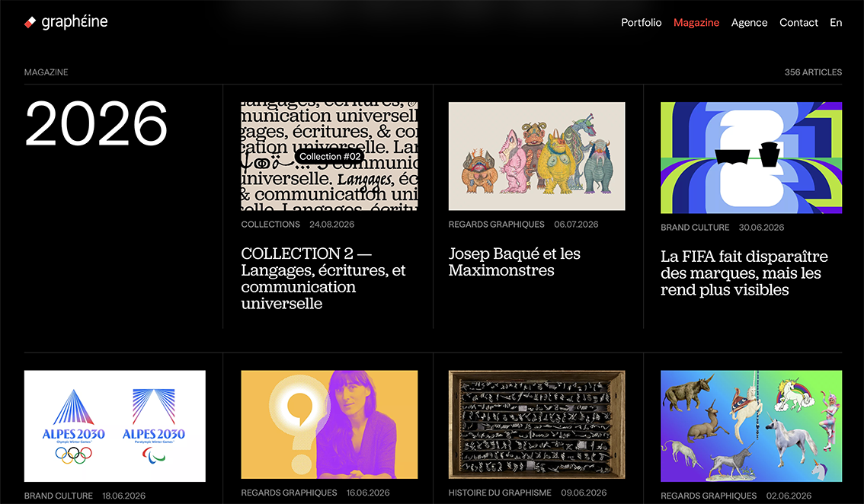Open the Contact page
This screenshot has height=504, width=864.
[x=798, y=23]
